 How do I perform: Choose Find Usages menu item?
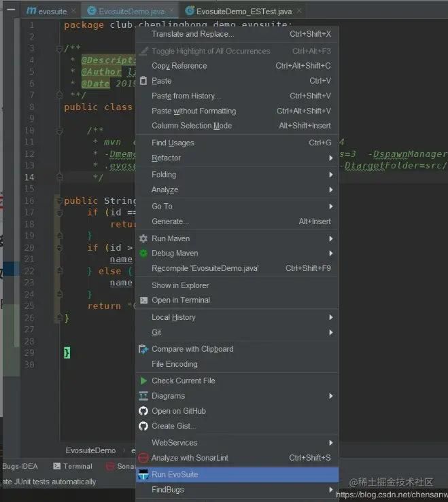[237, 143]
